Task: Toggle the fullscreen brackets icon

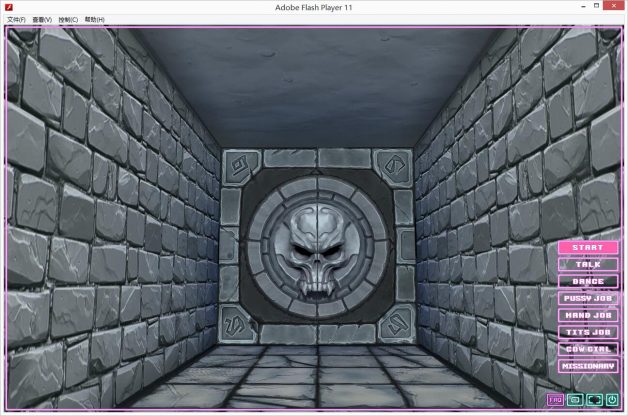Action: (x=593, y=400)
